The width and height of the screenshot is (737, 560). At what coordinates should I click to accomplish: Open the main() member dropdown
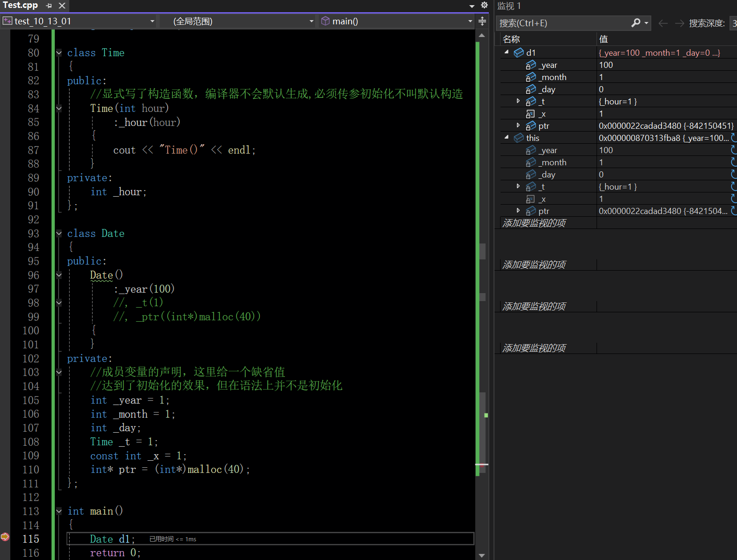tap(470, 21)
